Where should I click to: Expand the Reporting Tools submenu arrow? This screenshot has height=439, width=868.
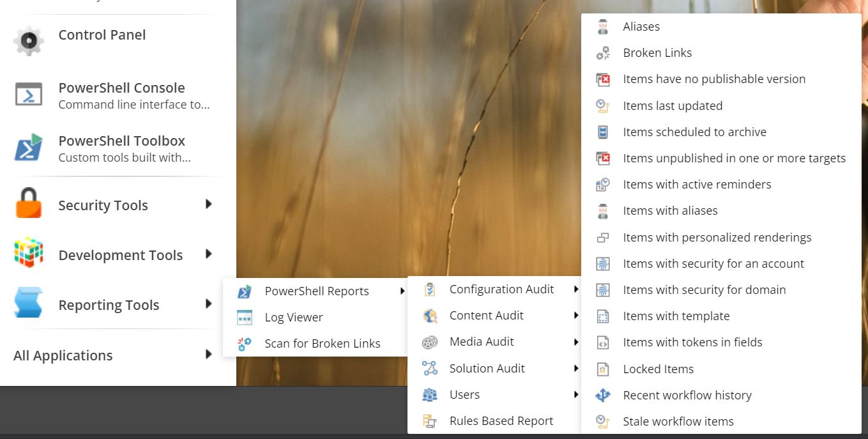point(208,304)
